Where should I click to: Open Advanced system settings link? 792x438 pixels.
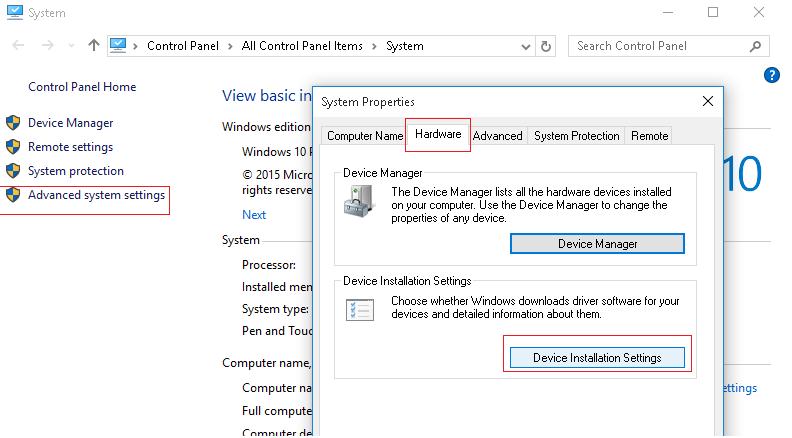click(96, 196)
